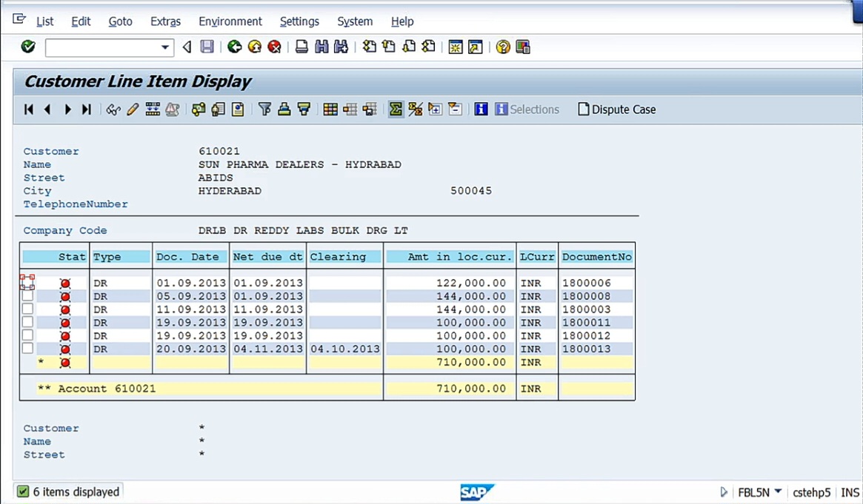Click inside the command input field
Screen dimensions: 863x504
click(102, 47)
